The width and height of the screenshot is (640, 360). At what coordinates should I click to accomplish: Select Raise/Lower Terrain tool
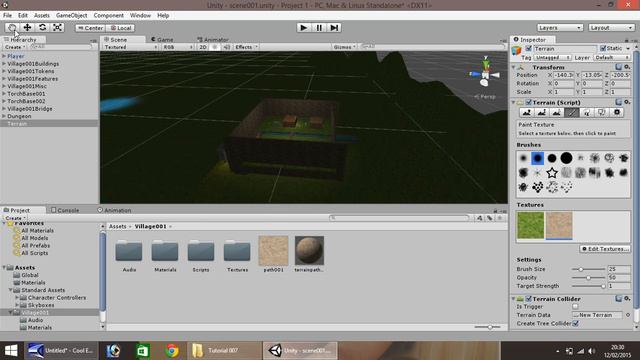[x=527, y=113]
